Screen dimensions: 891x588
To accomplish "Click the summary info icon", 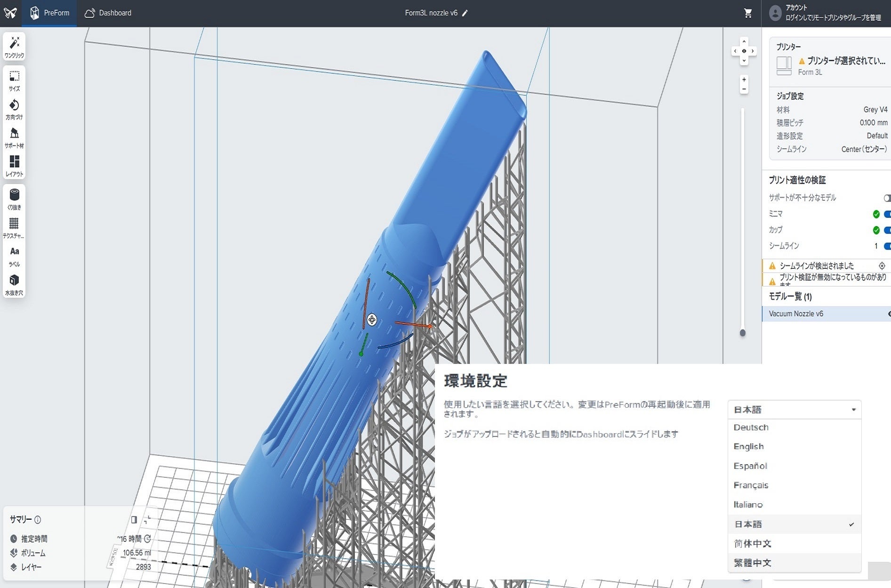I will (x=38, y=520).
